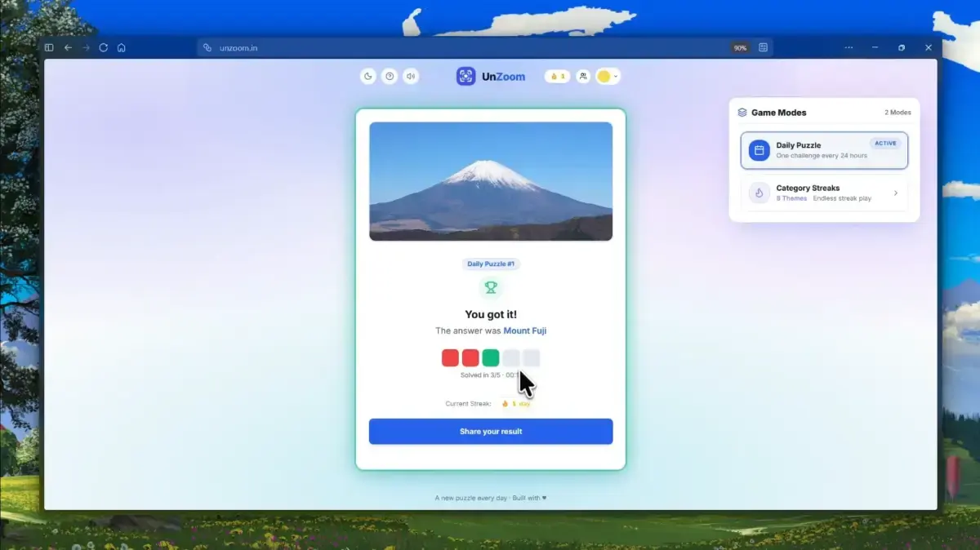Click the footer text A new puzzle every day
The width and height of the screenshot is (980, 550).
471,498
